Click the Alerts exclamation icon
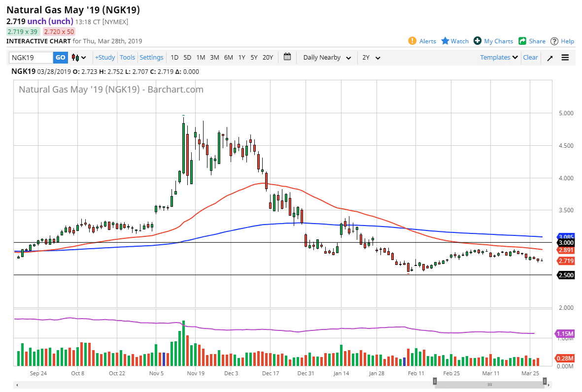582x392 pixels. click(x=412, y=41)
